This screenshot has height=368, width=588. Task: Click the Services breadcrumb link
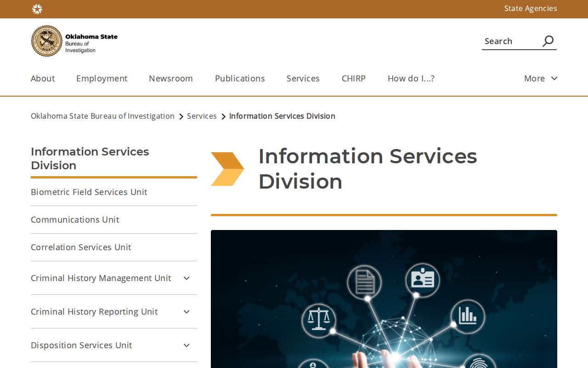(202, 116)
